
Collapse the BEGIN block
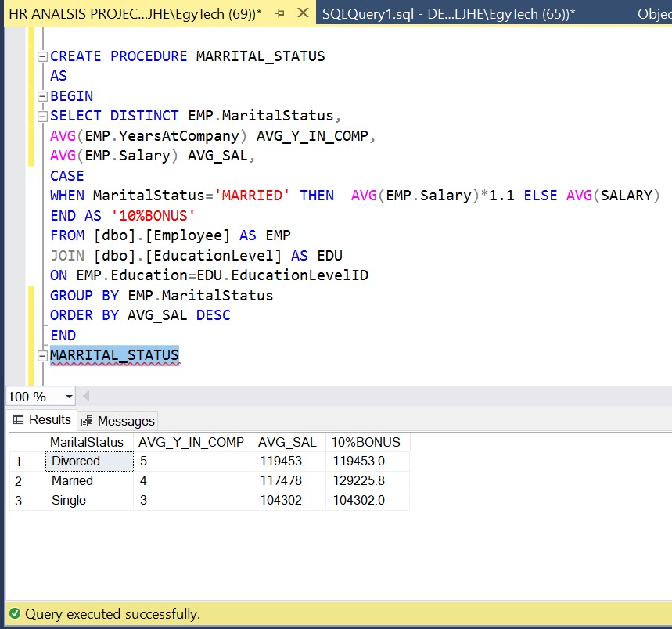pos(42,96)
